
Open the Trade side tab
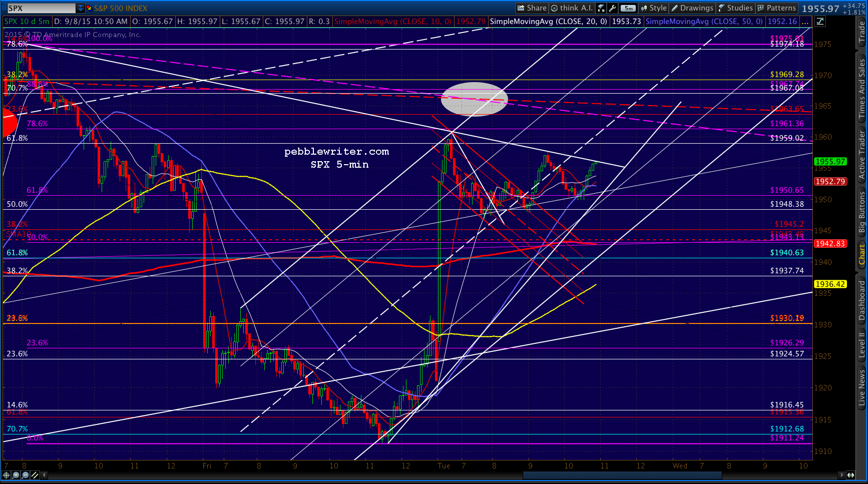(x=862, y=33)
